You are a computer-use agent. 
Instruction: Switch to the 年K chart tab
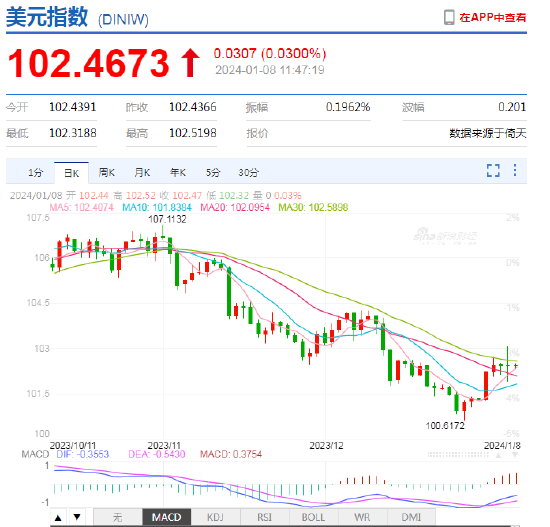[178, 173]
